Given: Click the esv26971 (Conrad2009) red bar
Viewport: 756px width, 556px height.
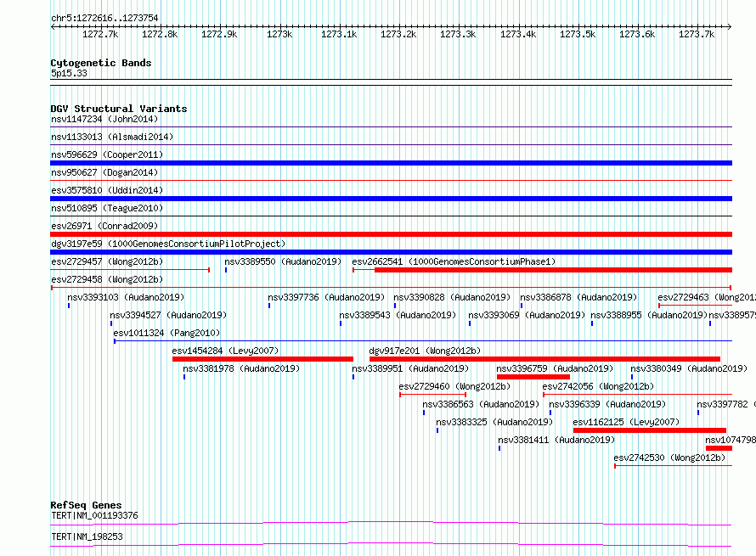Looking at the screenshot, I should 391,234.
